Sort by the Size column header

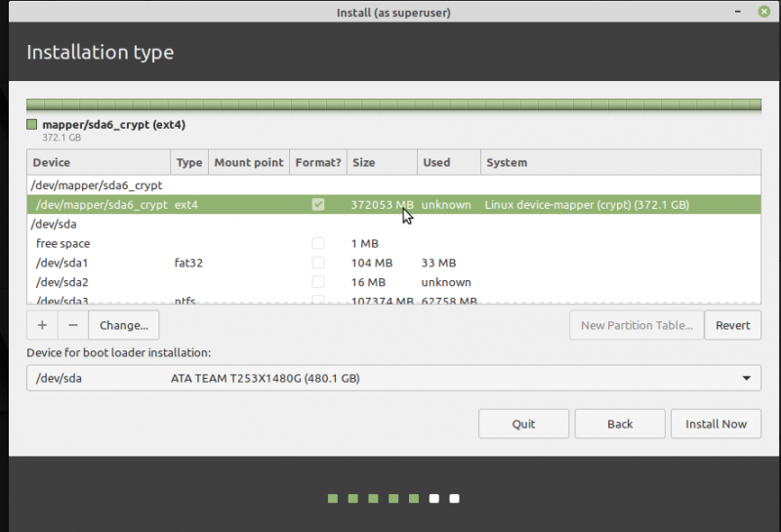click(x=381, y=162)
